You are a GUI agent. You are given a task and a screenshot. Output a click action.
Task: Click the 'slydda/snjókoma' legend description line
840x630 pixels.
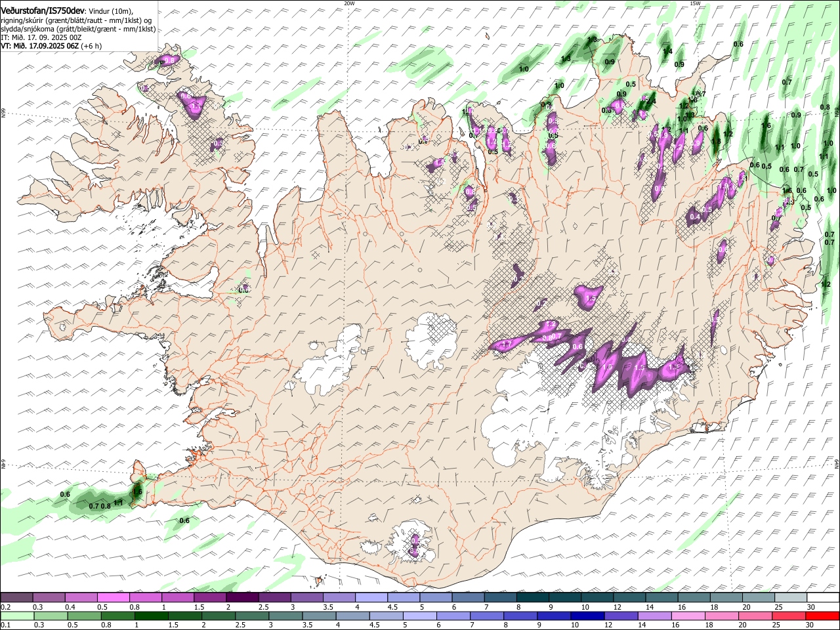click(x=78, y=29)
